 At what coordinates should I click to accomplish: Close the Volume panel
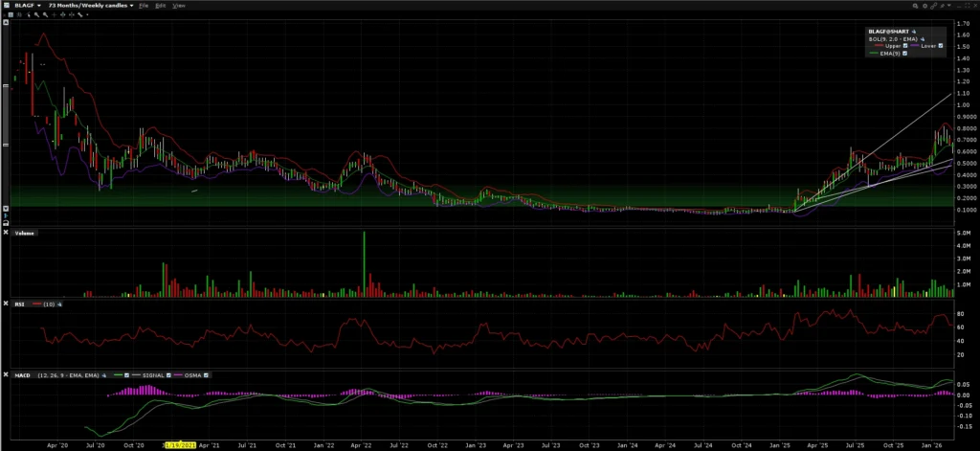tap(7, 232)
